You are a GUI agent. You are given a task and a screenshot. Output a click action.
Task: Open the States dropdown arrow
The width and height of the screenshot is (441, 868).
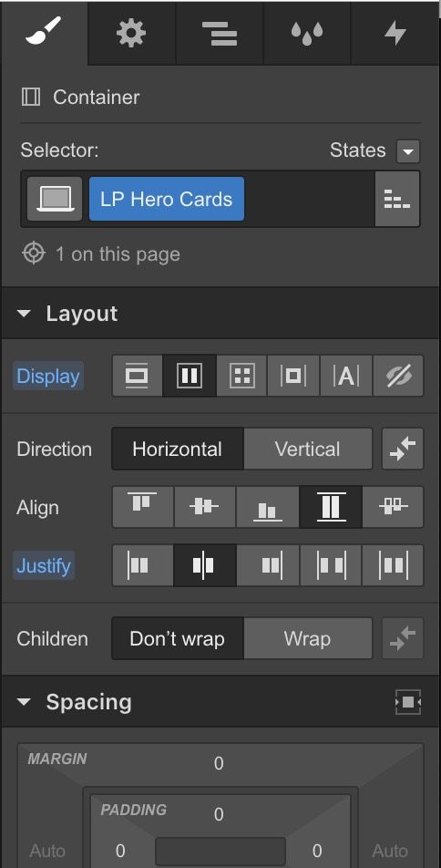tap(408, 151)
